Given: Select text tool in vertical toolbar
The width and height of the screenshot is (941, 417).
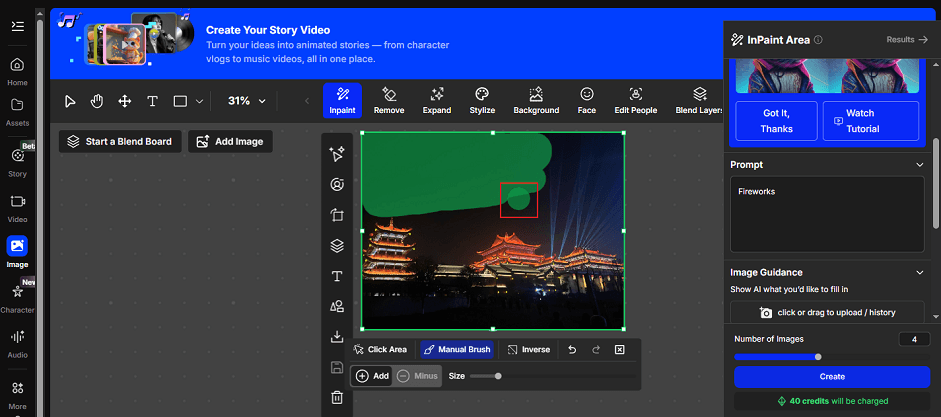Looking at the screenshot, I should point(337,276).
